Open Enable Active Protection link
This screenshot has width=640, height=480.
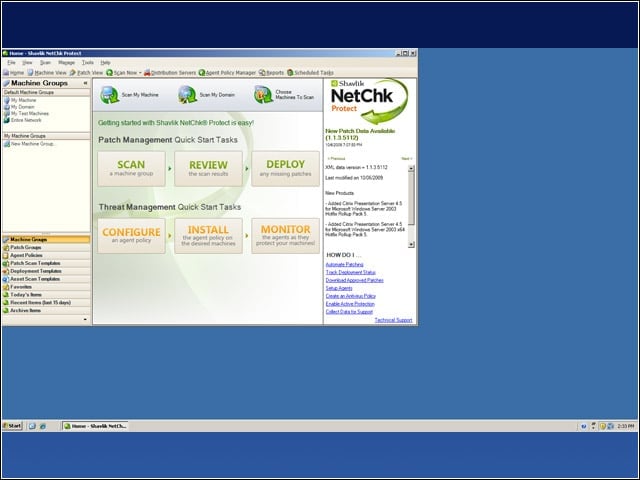pos(350,304)
